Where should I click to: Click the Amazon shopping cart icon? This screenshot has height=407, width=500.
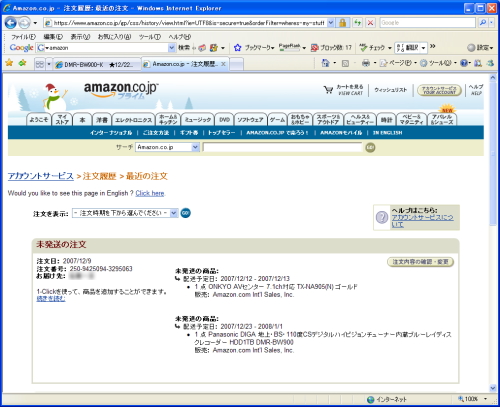(328, 90)
